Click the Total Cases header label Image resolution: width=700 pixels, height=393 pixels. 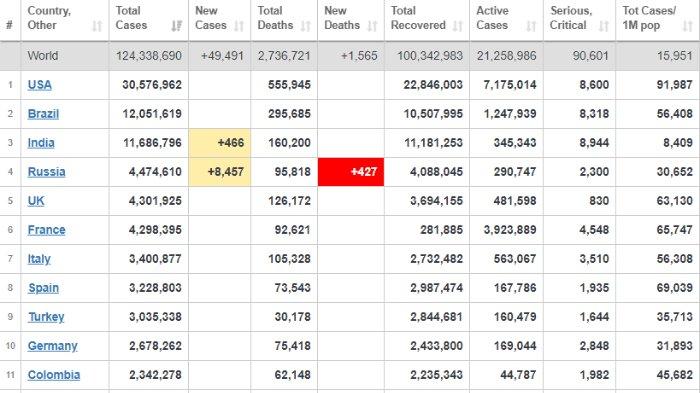(131, 18)
